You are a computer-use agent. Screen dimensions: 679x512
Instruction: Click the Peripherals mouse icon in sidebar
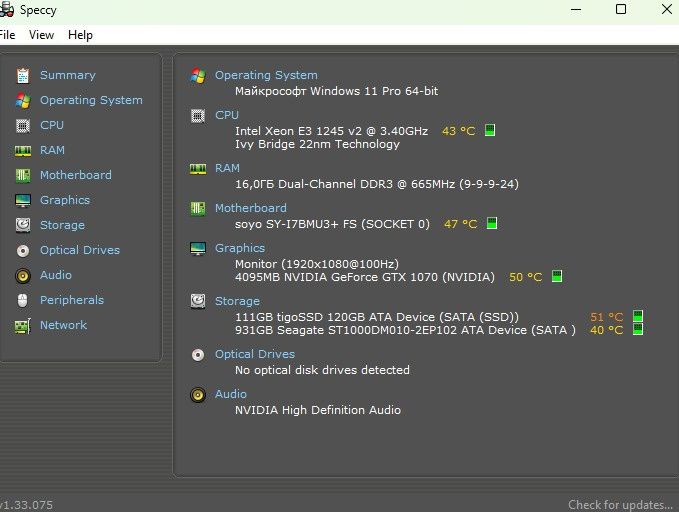pos(23,300)
